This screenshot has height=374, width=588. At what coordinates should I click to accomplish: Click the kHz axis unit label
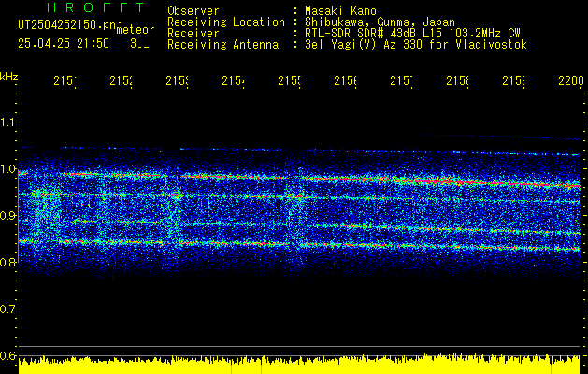[9, 77]
